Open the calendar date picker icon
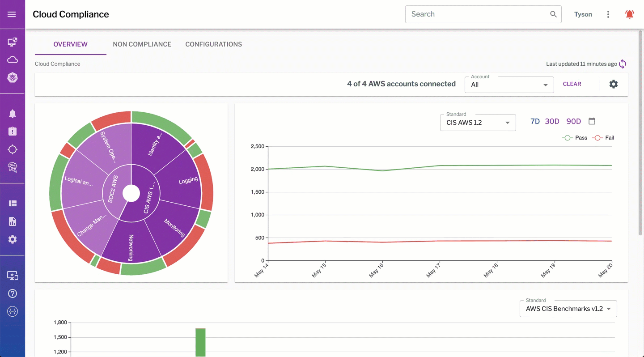 592,121
